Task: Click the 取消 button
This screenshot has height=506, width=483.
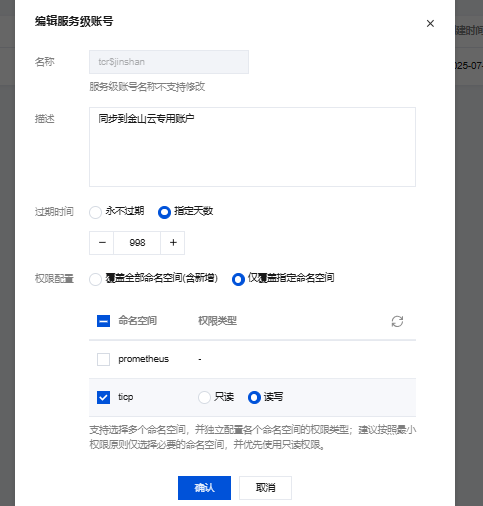Action: pyautogui.click(x=265, y=488)
